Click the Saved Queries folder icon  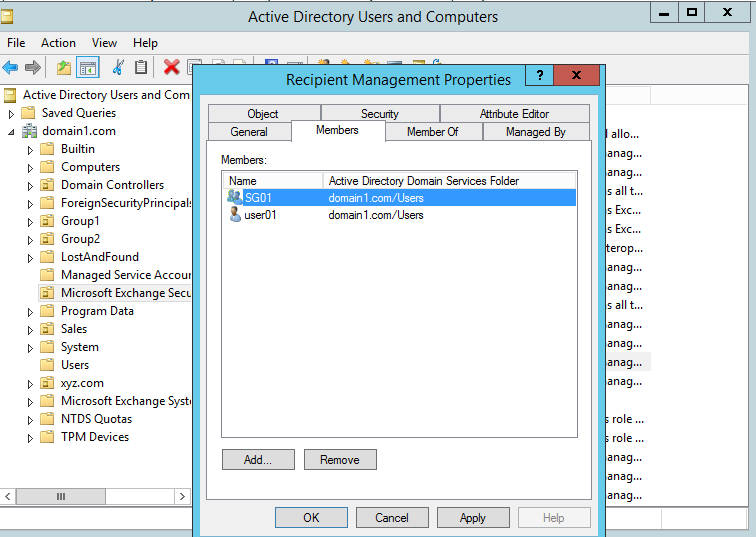click(28, 113)
